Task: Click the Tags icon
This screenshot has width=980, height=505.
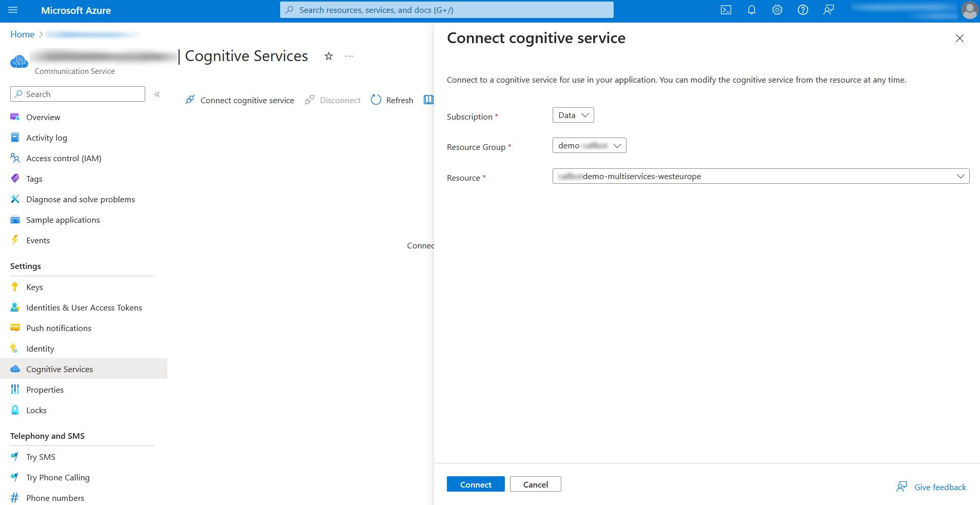Action: click(x=15, y=179)
